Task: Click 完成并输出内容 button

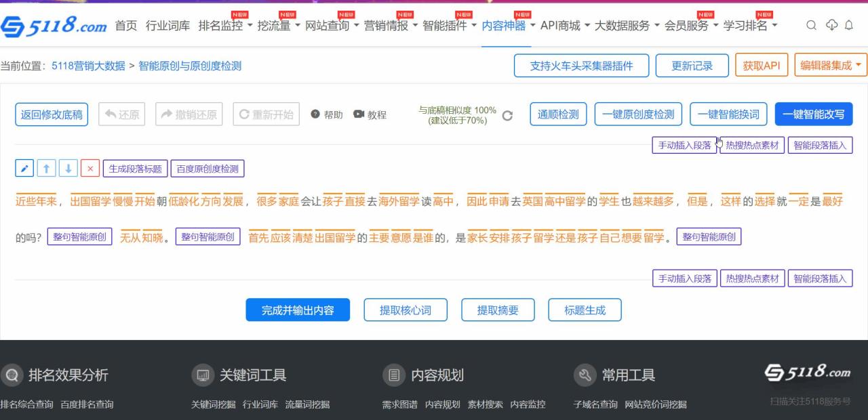Action: click(298, 310)
